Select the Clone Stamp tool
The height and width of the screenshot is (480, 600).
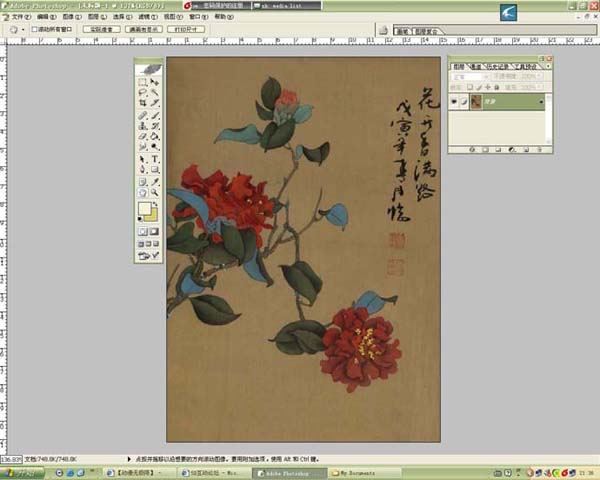pos(143,126)
